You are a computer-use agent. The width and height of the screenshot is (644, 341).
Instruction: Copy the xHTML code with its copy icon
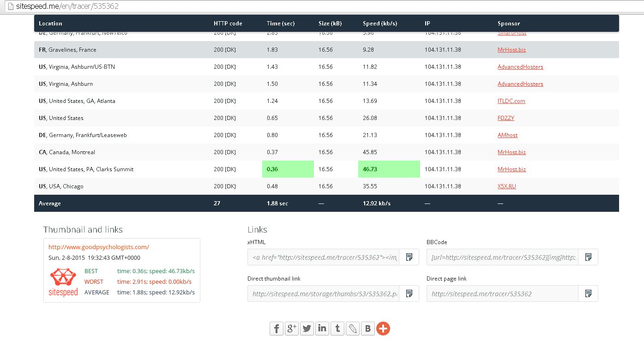pos(409,257)
